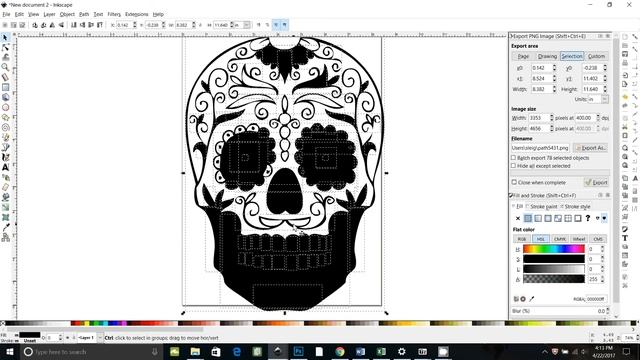Screen dimensions: 640x360
Task: Pick color with the panel dropper icon
Action: coord(531,299)
